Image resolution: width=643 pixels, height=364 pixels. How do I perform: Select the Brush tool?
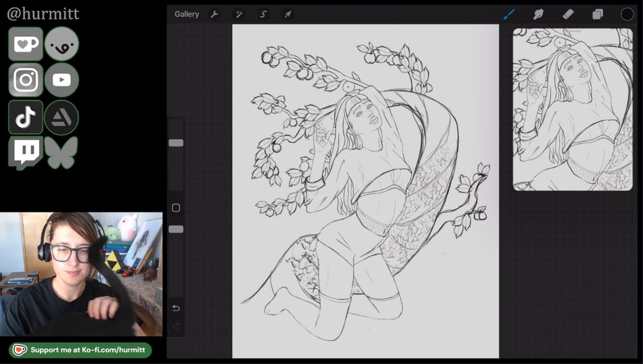(x=509, y=14)
